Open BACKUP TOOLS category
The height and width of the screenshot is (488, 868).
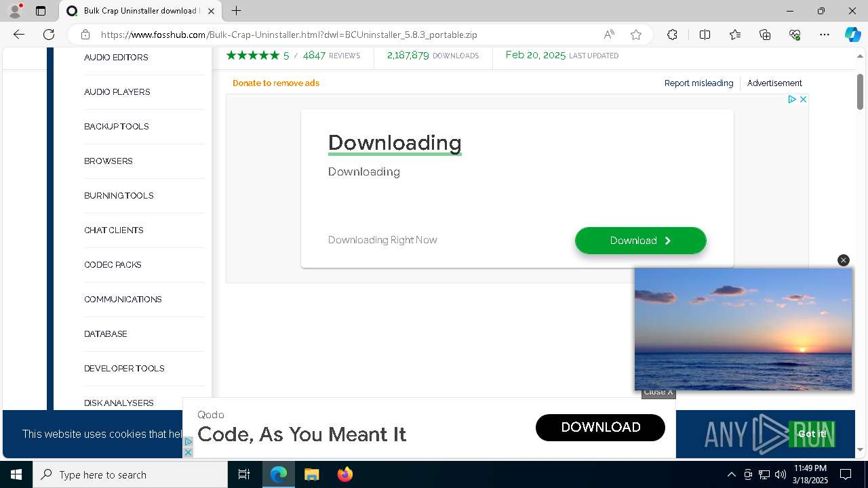coord(117,127)
